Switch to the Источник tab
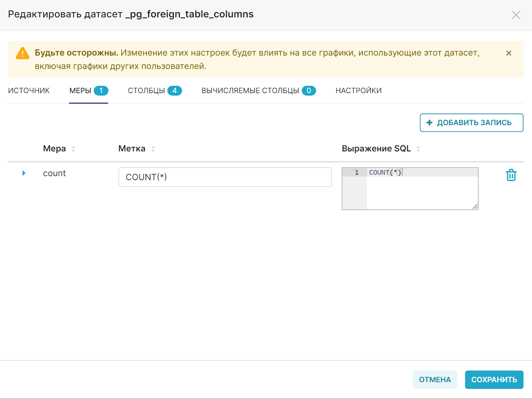Image resolution: width=532 pixels, height=399 pixels. (x=29, y=91)
